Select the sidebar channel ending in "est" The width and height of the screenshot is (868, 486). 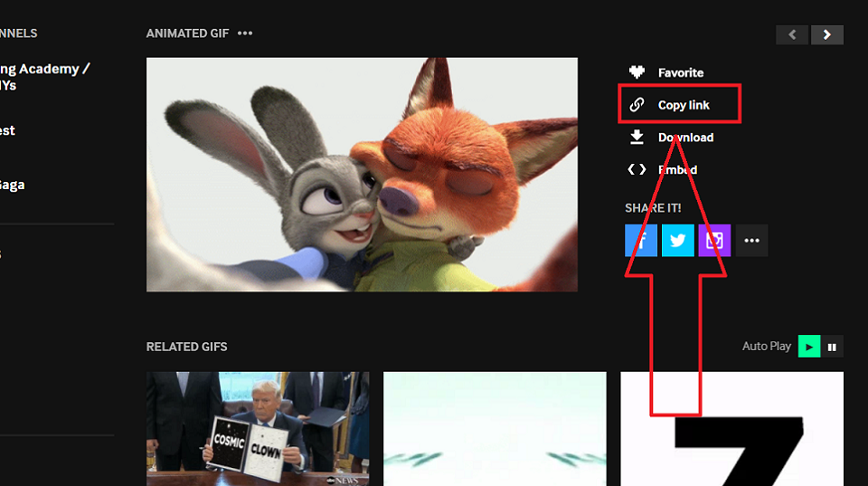[8, 130]
